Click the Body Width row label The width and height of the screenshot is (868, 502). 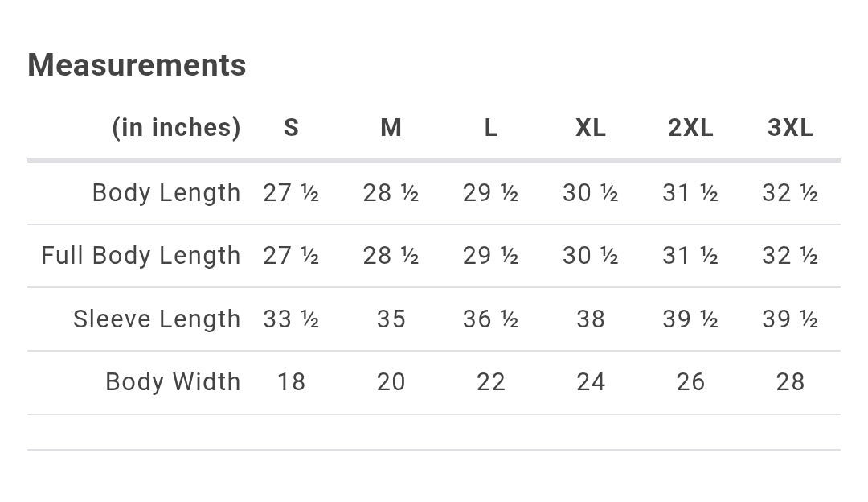point(173,382)
